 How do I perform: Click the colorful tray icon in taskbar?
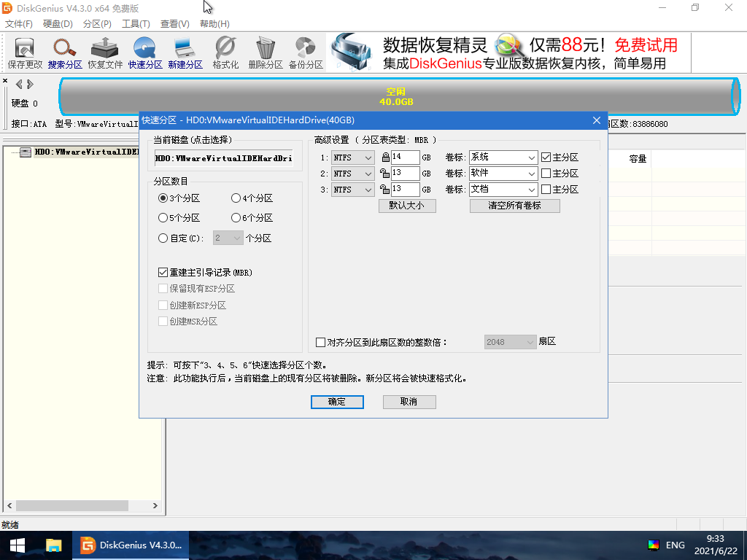click(x=654, y=545)
